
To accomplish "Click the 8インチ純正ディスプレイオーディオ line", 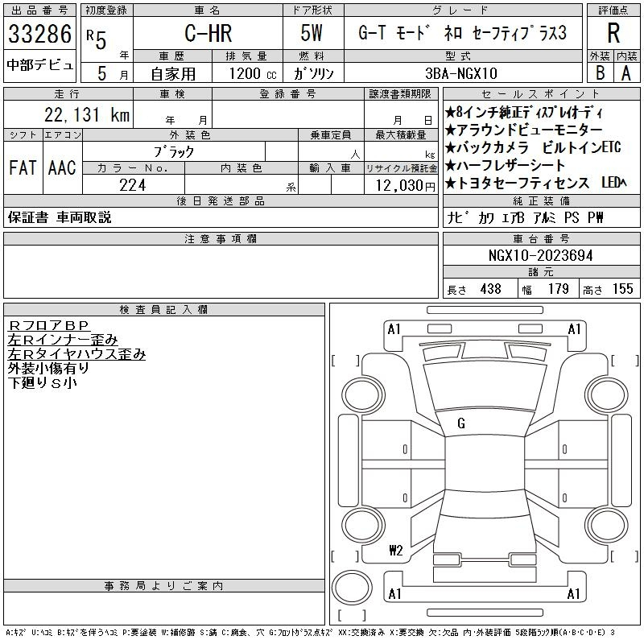I will 524,112.
